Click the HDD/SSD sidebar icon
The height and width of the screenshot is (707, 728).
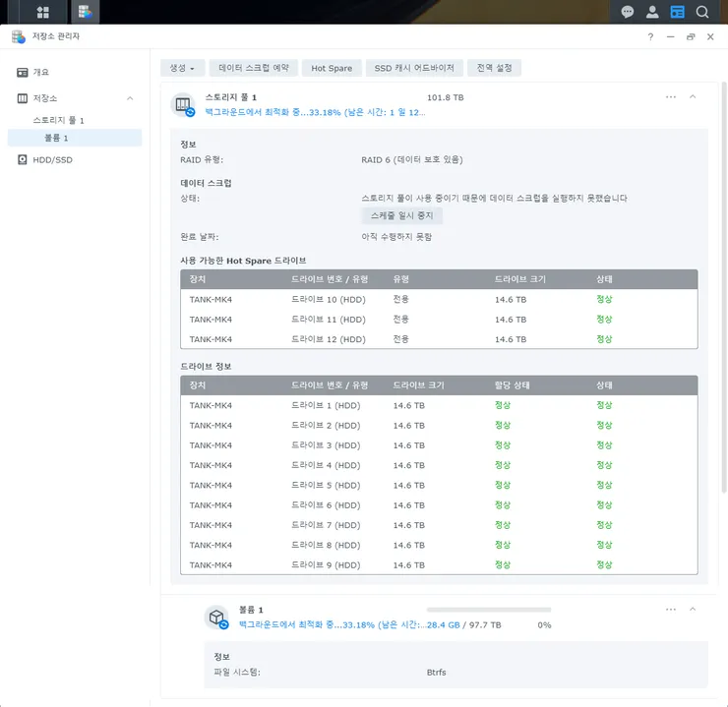[23, 159]
